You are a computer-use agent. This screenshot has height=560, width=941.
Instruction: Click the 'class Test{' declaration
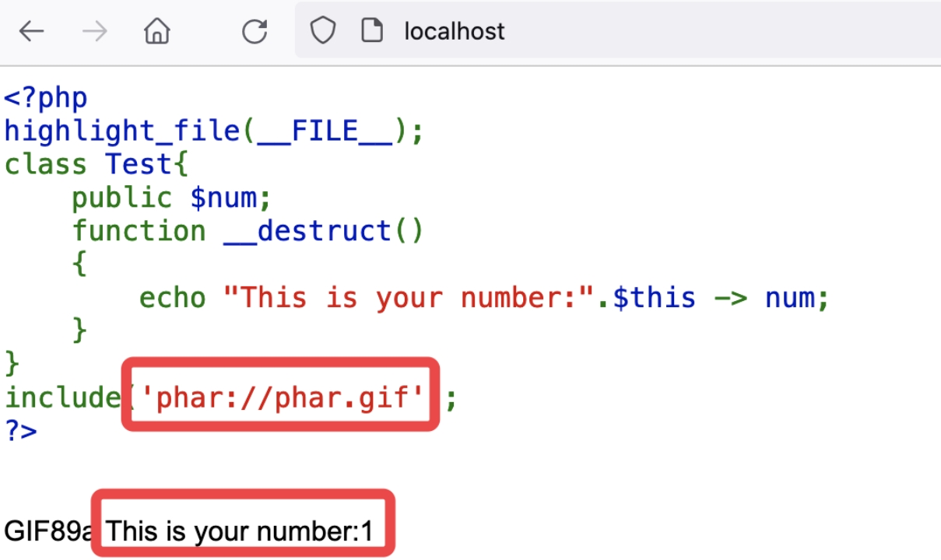click(x=97, y=165)
